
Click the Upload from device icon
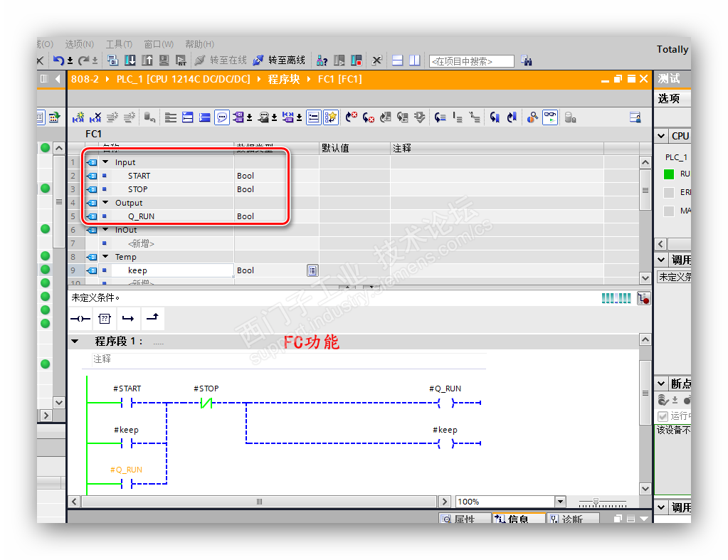click(x=147, y=60)
